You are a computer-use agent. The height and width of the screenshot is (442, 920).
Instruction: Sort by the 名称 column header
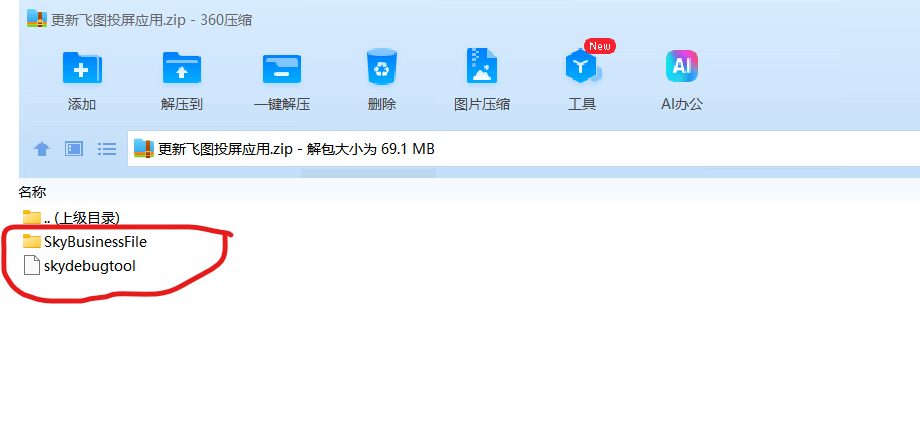coord(32,191)
